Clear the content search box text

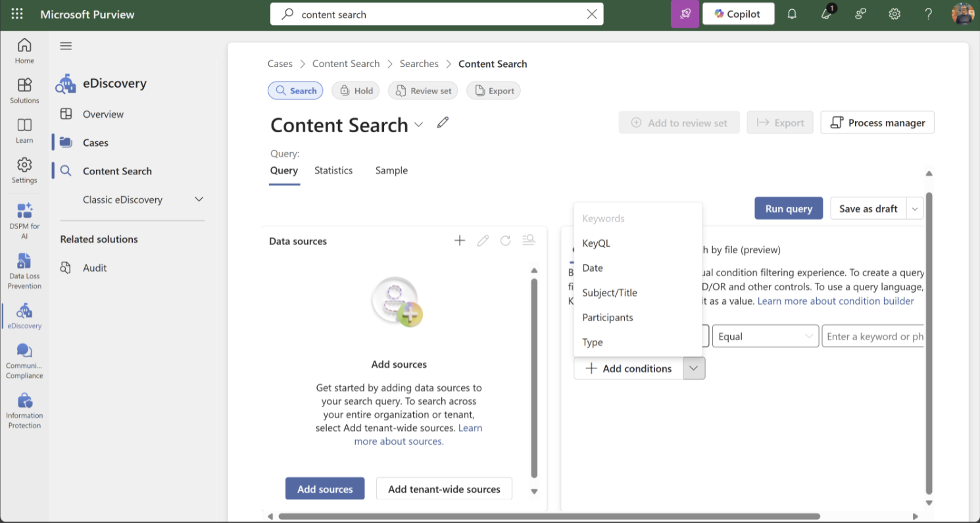(x=592, y=14)
